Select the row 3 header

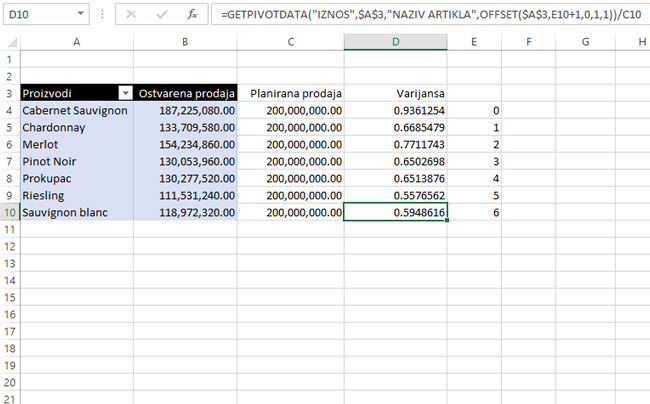click(x=9, y=93)
